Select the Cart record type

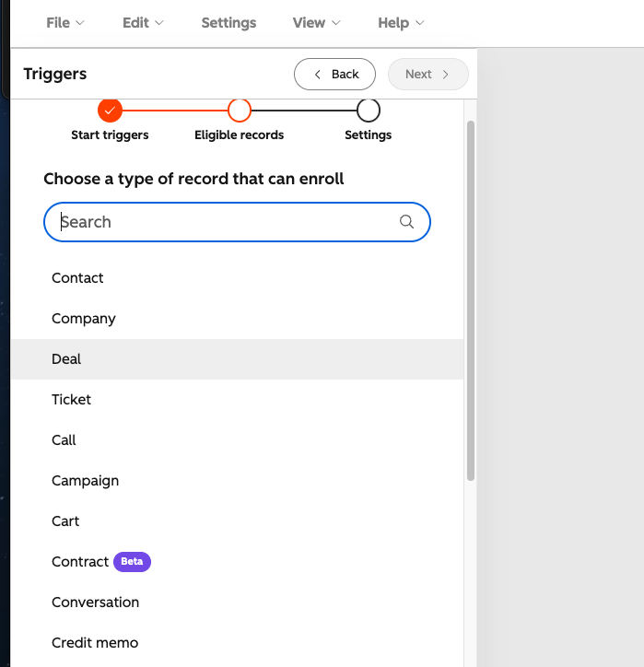coord(237,521)
